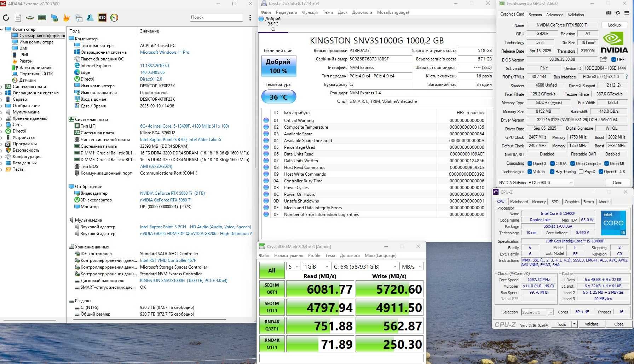Image resolution: width=634 pixels, height=364 pixels.
Task: Toggle the DirectCompute checkbox in GPU-Z
Action: point(572,164)
